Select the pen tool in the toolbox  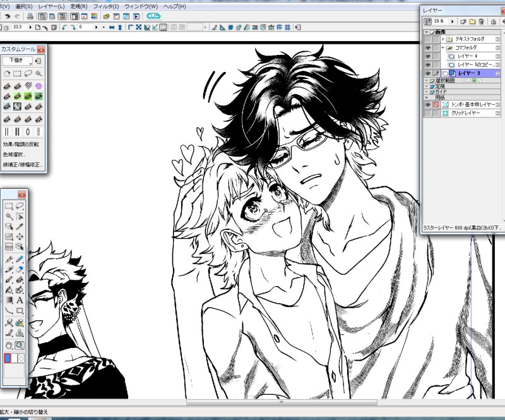(9, 259)
